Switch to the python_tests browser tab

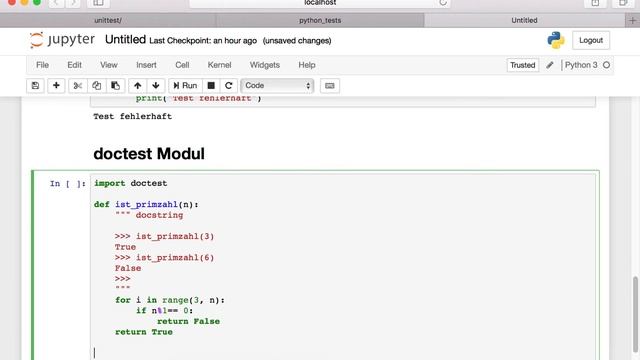320,20
